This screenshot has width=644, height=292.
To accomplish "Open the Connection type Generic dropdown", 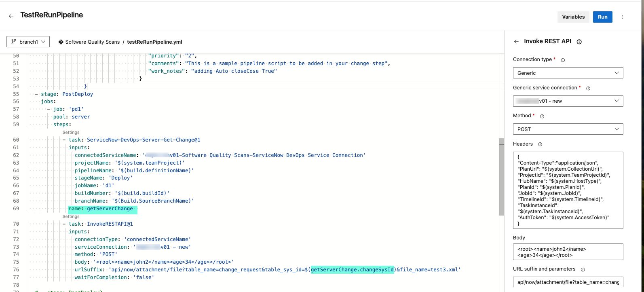I will [568, 73].
